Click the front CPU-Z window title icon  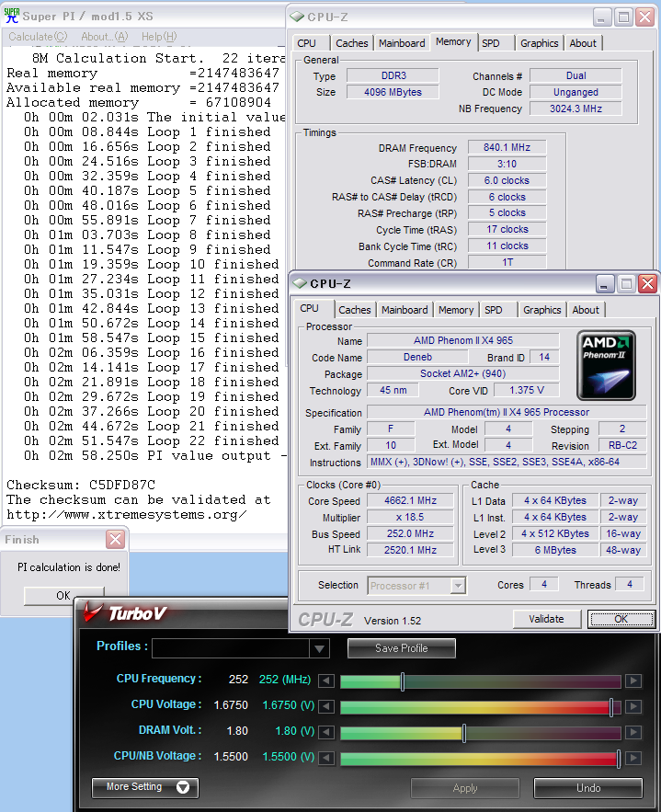click(x=300, y=283)
